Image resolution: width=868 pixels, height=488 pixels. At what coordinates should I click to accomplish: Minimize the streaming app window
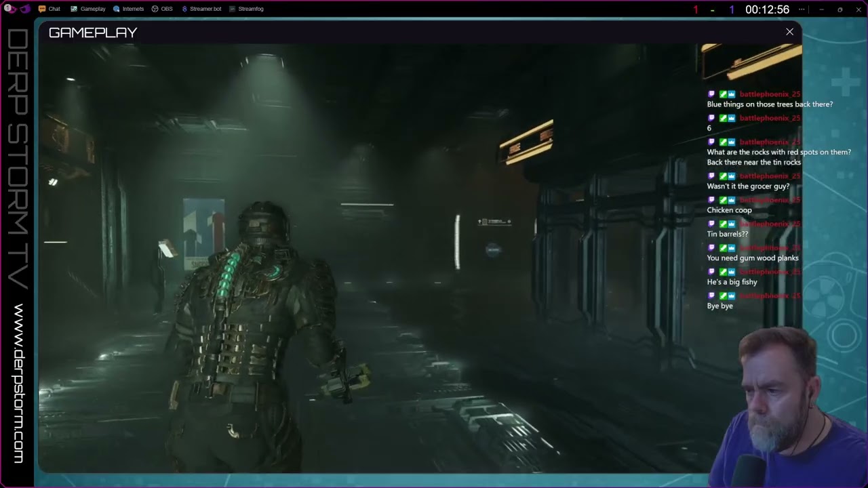821,9
